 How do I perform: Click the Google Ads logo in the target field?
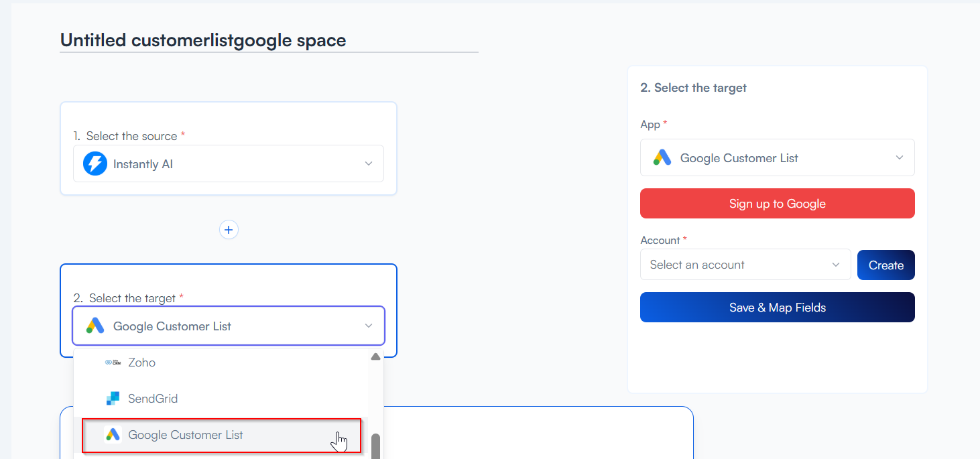pyautogui.click(x=95, y=326)
